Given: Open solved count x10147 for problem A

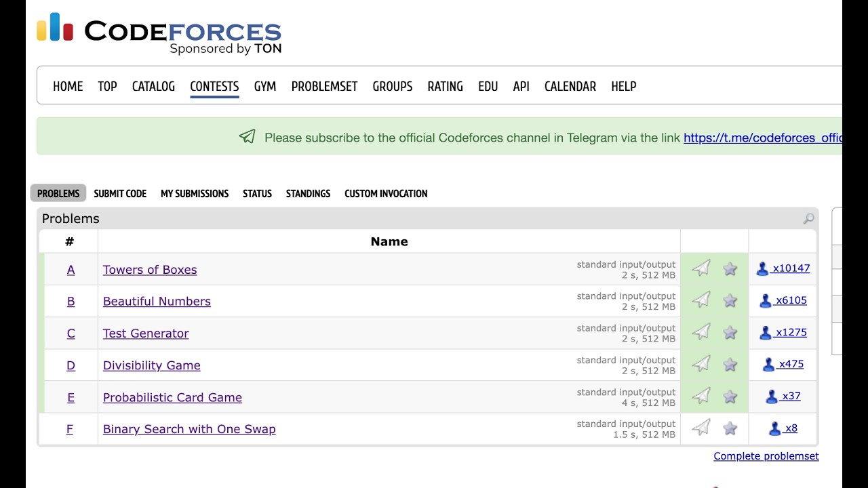Looking at the screenshot, I should point(783,268).
